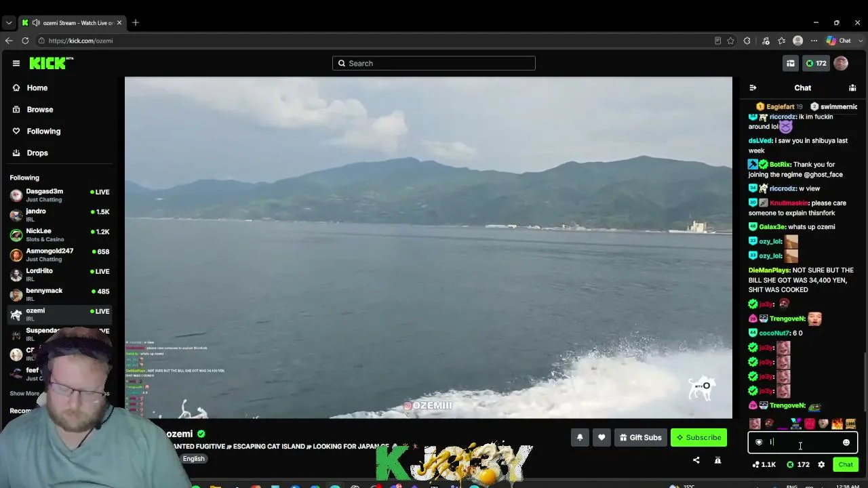Click Knullmaskin username in chat
868x488 pixels.
pos(789,203)
